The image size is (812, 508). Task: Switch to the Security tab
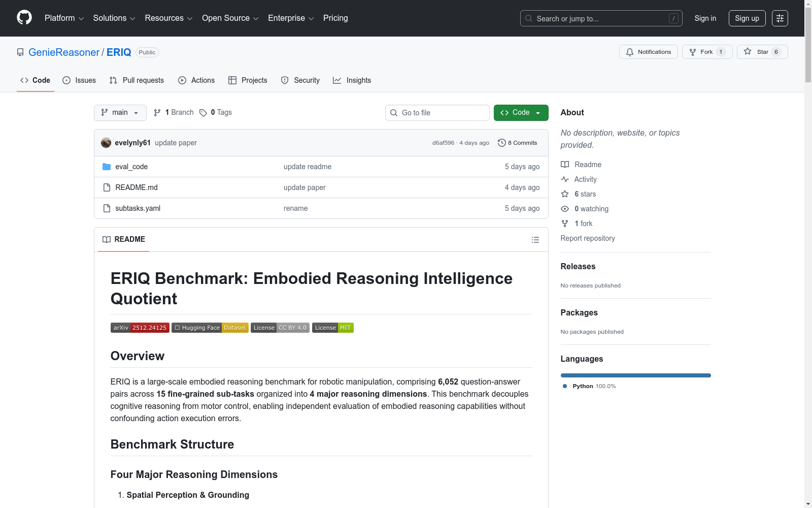click(300, 80)
